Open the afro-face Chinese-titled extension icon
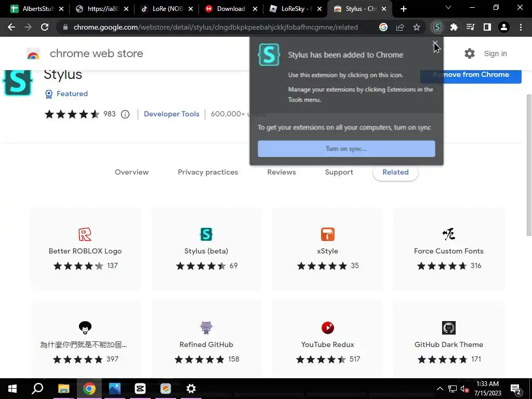This screenshot has height=399, width=532. 85,327
